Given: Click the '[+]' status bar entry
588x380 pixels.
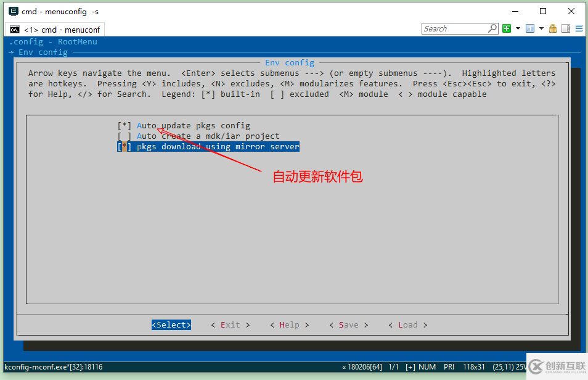Looking at the screenshot, I should 410,367.
